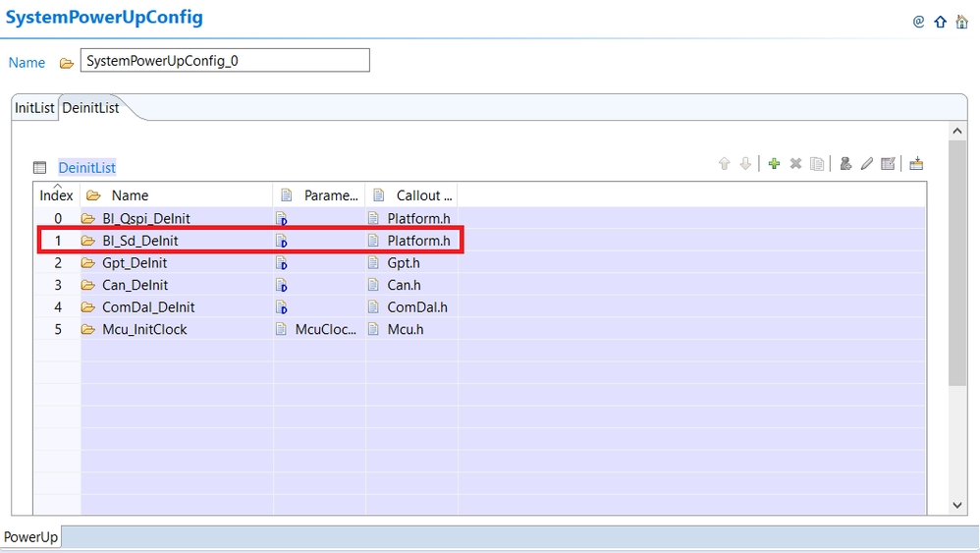Click the move up arrow icon in DeinitList toolbar
980x553 pixels.
click(725, 164)
